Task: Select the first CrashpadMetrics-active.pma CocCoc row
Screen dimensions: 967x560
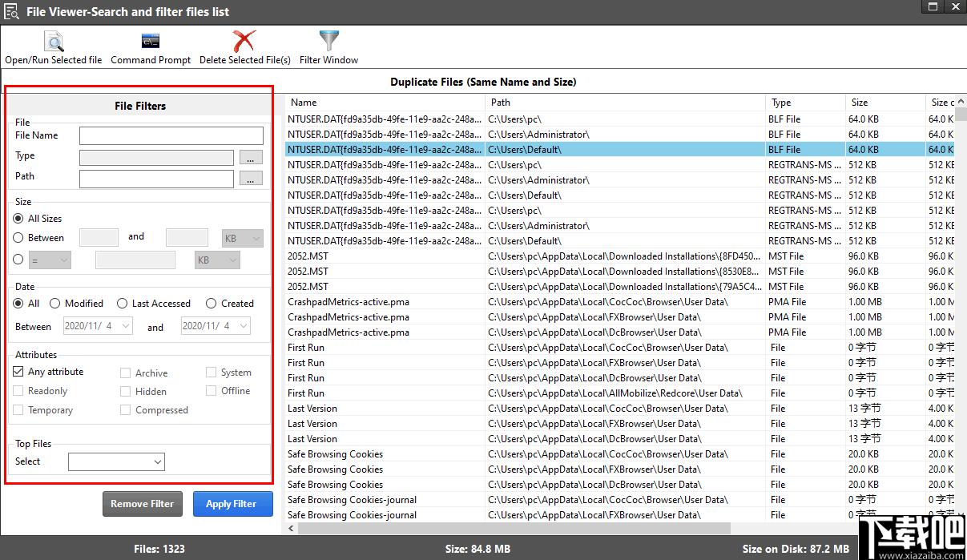Action: 619,302
